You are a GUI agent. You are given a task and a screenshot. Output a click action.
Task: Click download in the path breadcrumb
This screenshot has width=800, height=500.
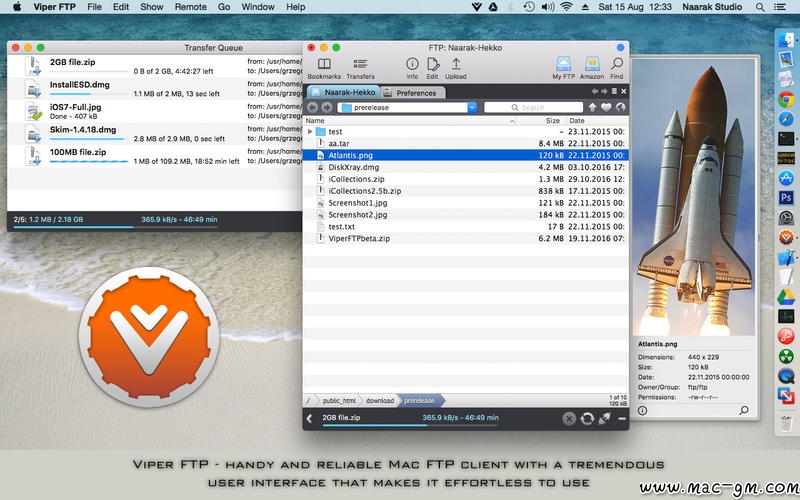tap(380, 401)
